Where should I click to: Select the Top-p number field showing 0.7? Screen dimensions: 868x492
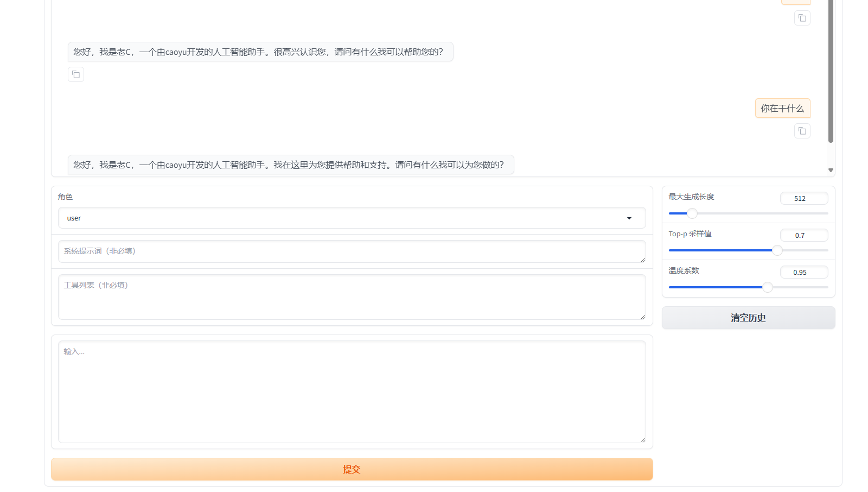[803, 236]
